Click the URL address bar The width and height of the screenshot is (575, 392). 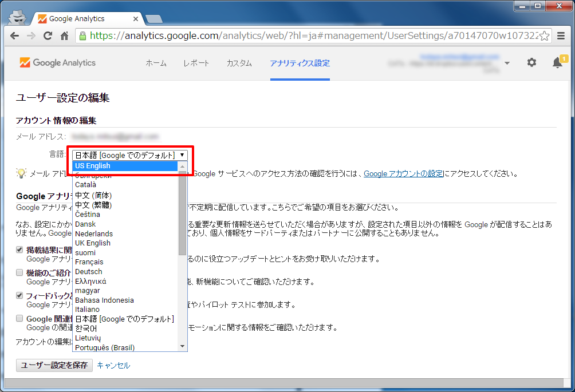point(313,36)
